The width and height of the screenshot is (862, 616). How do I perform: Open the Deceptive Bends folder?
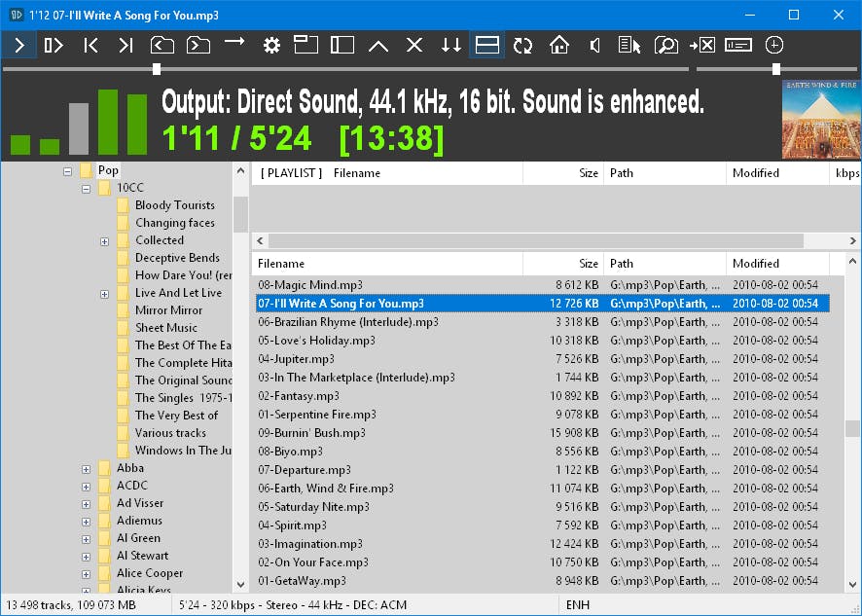click(x=176, y=258)
